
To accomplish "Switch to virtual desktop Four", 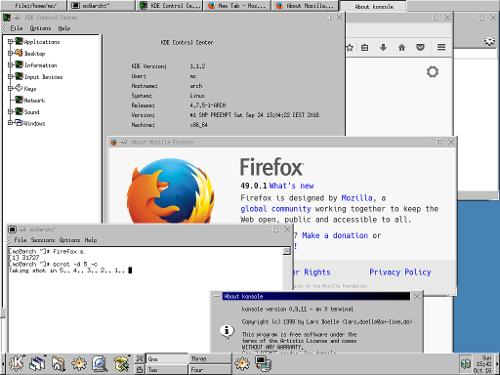I will (x=210, y=369).
